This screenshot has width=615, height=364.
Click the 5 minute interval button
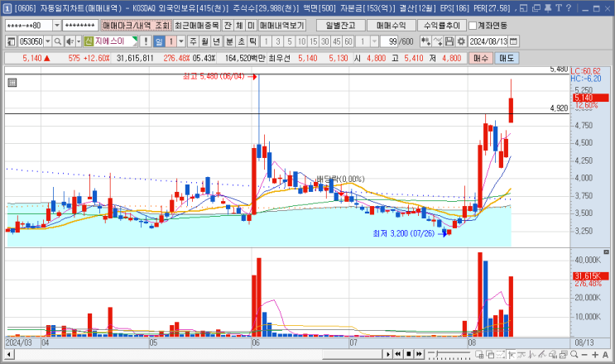290,41
